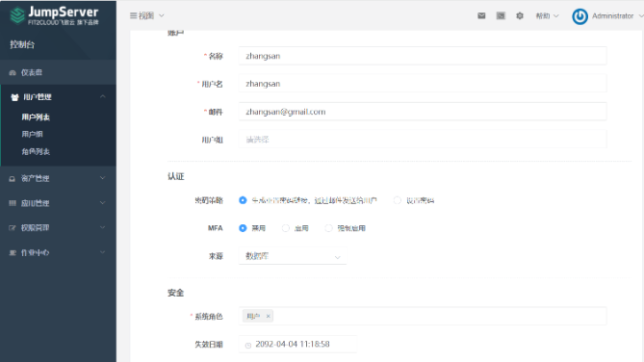Viewport: 644px width, 362px height.
Task: Select MFA enabled radio option
Action: pos(286,228)
